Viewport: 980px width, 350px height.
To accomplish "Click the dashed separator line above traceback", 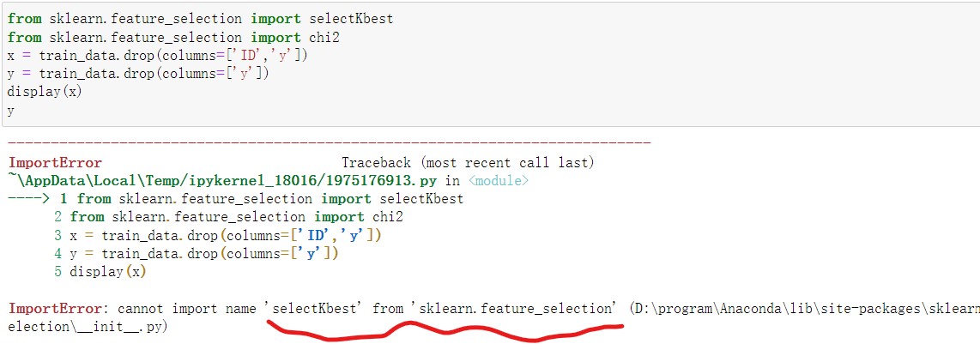I will tap(330, 144).
